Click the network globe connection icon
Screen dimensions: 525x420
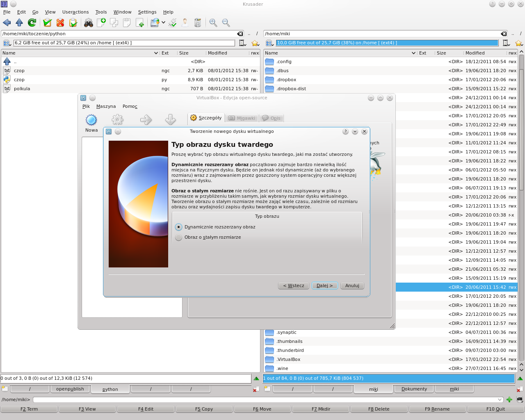pos(155,23)
